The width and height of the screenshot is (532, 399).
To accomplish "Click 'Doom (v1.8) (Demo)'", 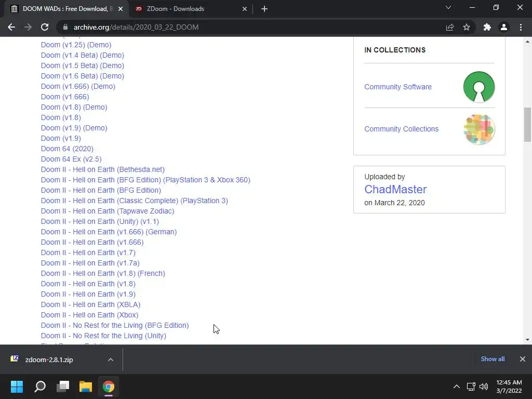I will tap(74, 107).
